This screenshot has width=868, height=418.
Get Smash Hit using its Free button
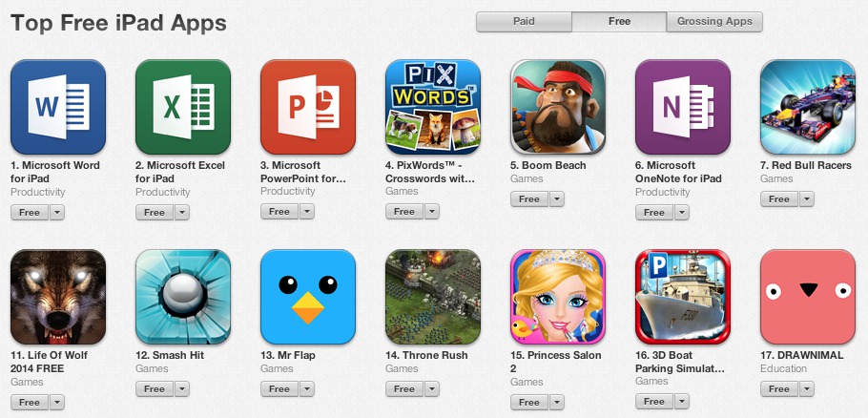(155, 389)
